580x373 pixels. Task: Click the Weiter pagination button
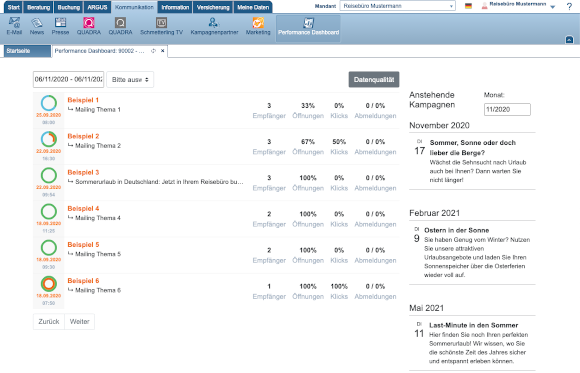click(x=80, y=322)
